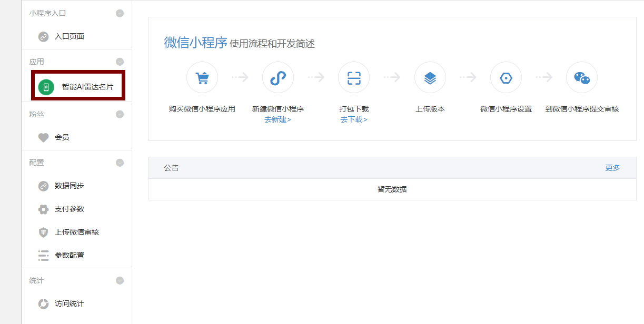Click the list icon for 参数配置

(x=44, y=256)
